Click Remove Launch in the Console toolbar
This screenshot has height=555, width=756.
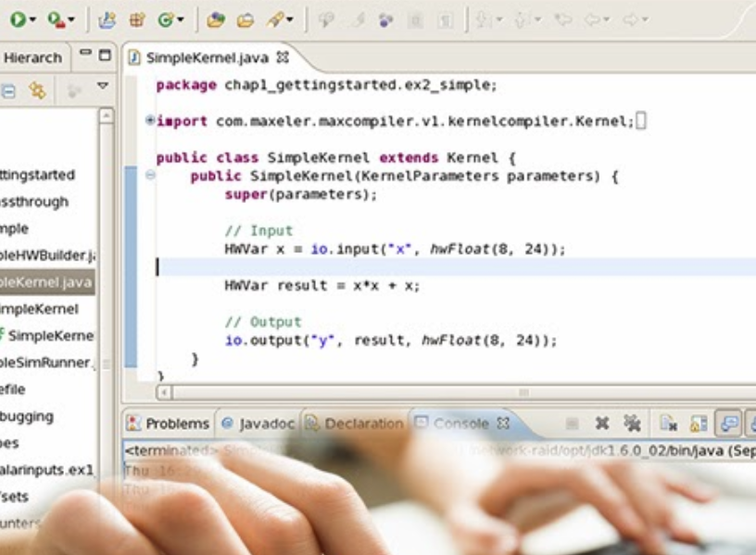coord(602,423)
